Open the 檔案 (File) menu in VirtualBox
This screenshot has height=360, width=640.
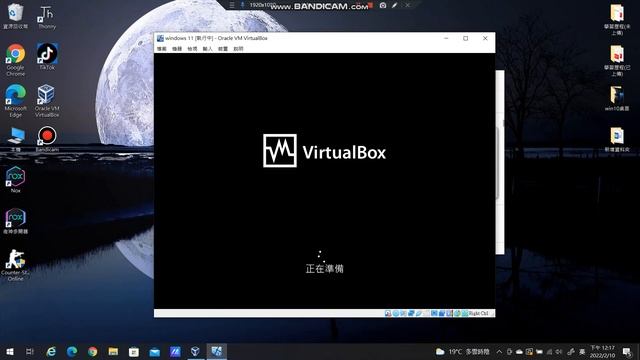point(162,49)
